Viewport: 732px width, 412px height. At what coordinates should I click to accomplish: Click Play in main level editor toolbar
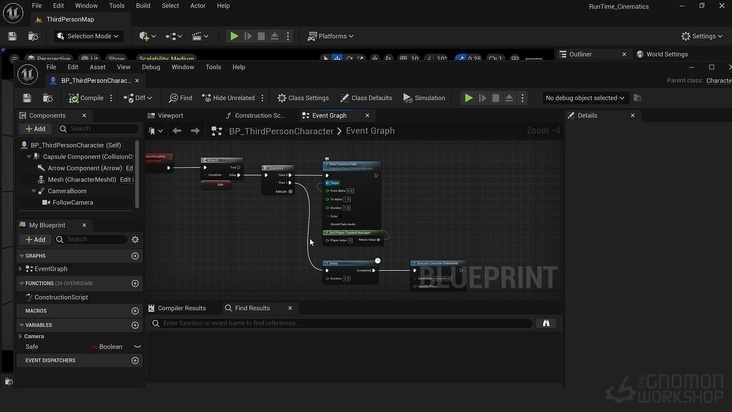pyautogui.click(x=234, y=36)
